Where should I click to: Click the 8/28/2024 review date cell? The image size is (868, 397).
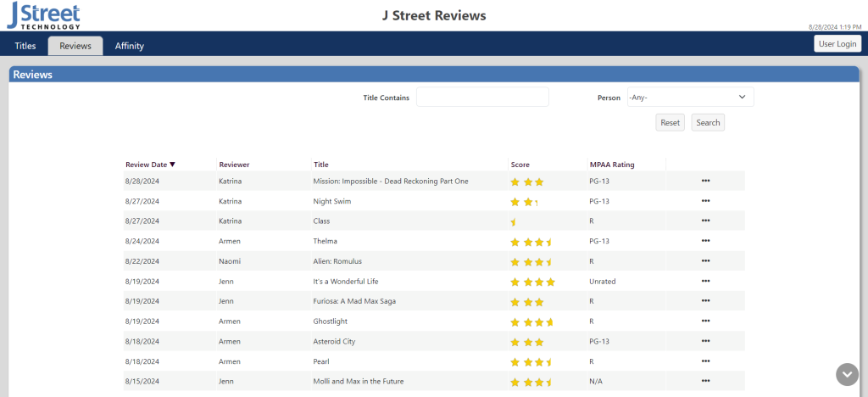(142, 182)
